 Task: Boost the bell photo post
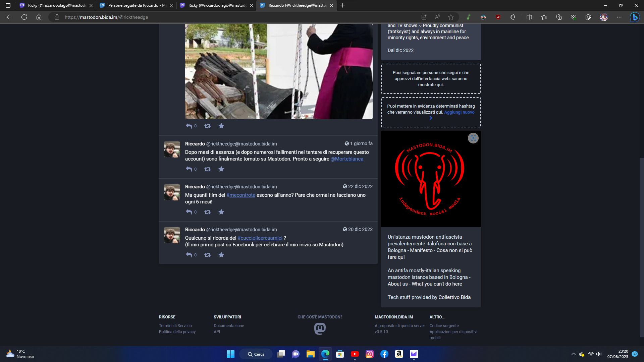click(207, 126)
